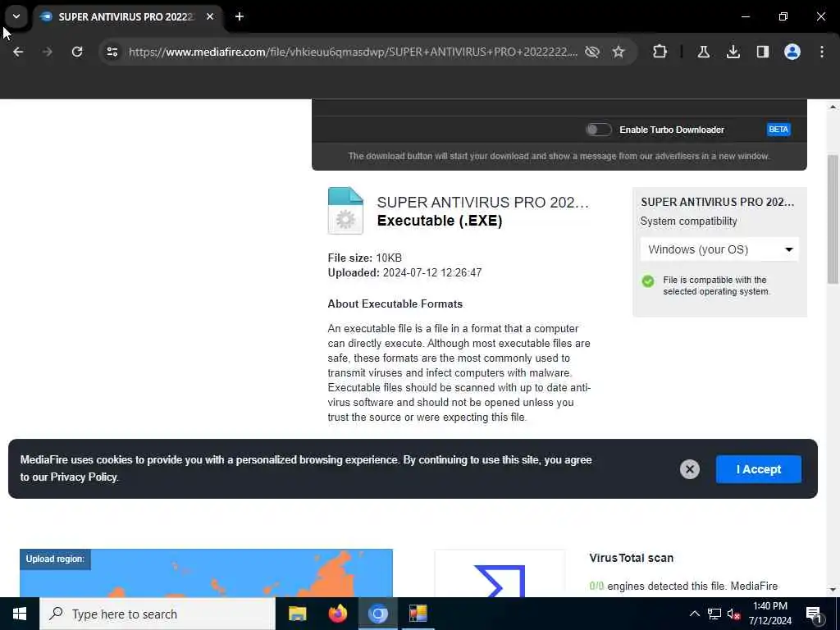Open Chrome three-dot menu
The image size is (840, 630).
pos(822,52)
